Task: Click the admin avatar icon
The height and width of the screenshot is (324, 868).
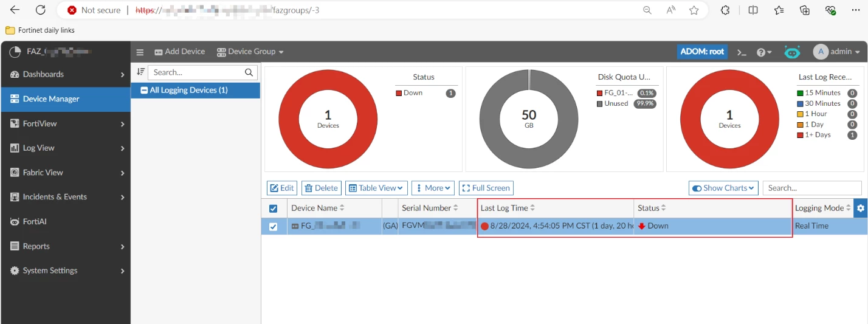Action: coord(821,52)
